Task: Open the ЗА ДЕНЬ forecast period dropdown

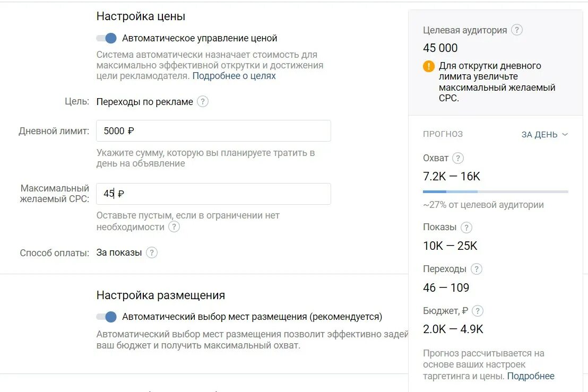Action: (x=544, y=135)
